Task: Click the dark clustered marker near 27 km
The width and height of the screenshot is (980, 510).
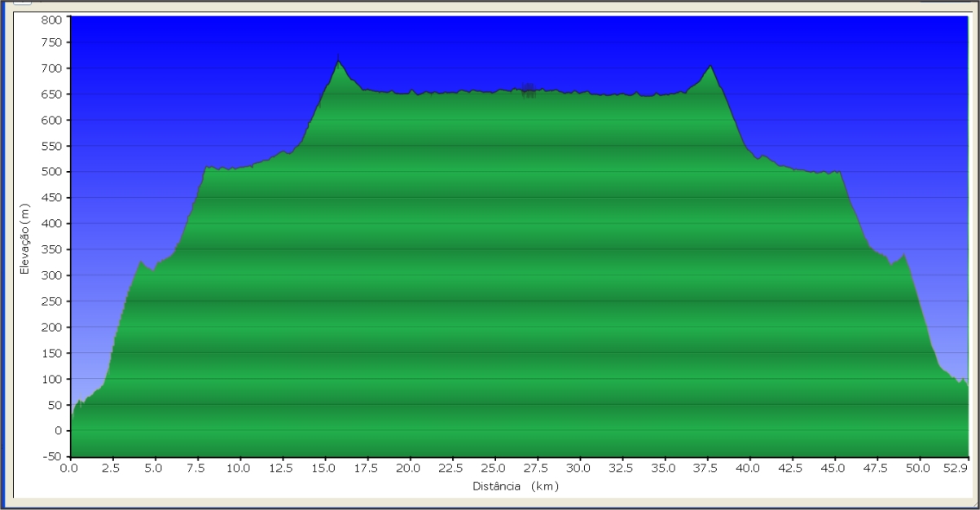Action: point(529,90)
